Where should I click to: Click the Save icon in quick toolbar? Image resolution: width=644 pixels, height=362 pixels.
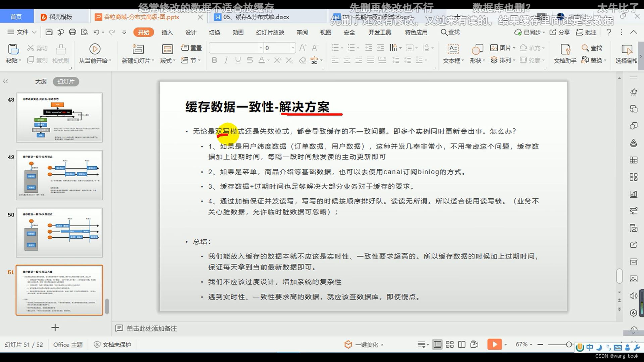(49, 32)
